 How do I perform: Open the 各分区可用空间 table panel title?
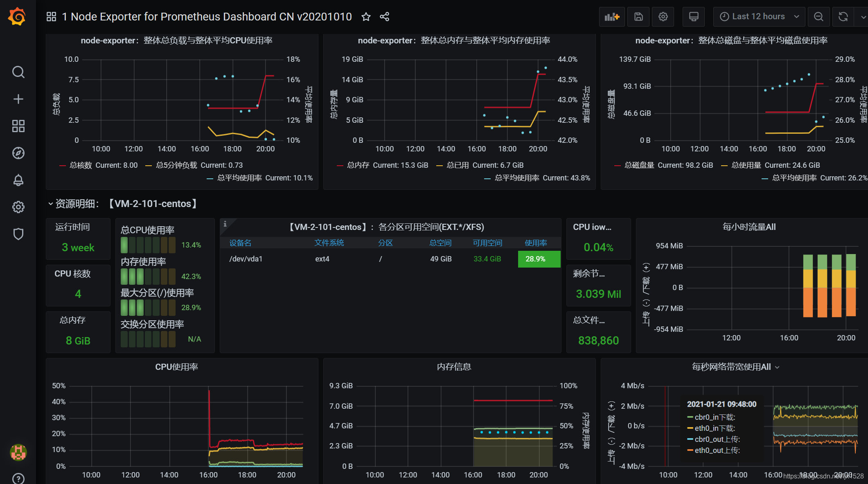point(386,227)
